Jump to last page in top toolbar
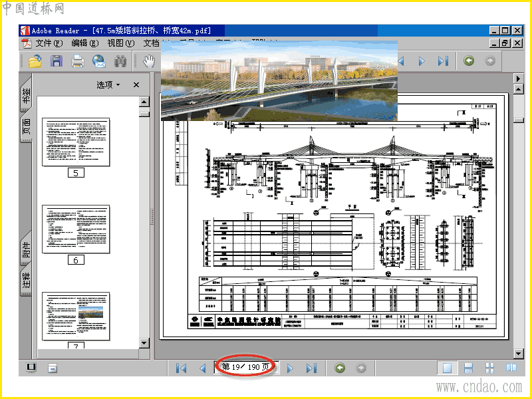Image resolution: width=532 pixels, height=399 pixels. 443,61
